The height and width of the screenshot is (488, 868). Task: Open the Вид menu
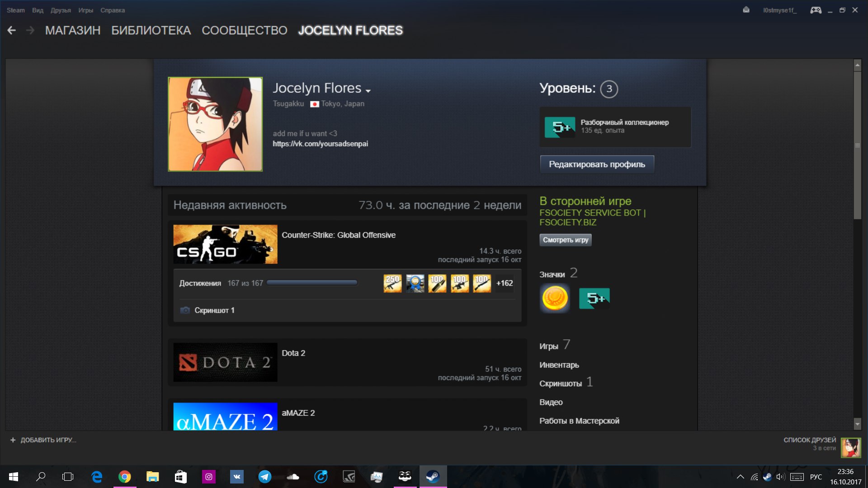[x=38, y=10]
